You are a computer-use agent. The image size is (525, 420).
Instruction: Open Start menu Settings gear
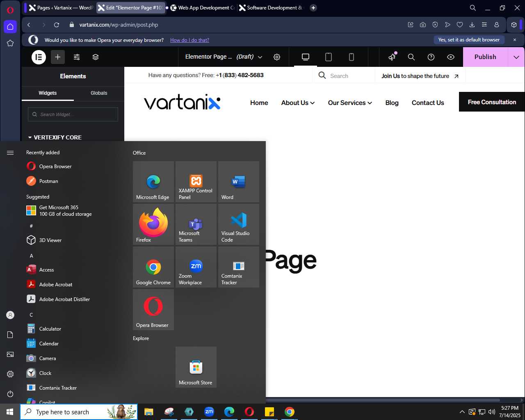tap(10, 374)
